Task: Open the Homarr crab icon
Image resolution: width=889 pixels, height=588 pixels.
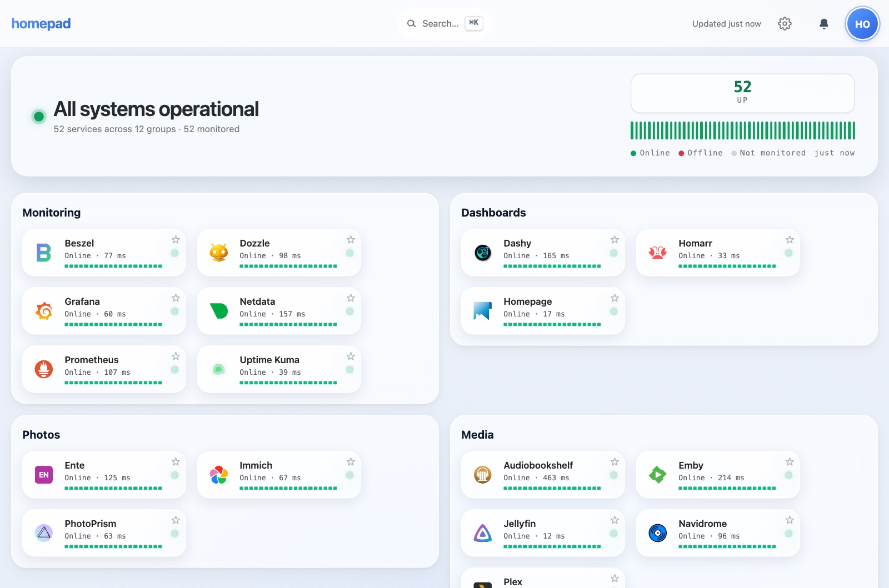Action: 658,253
